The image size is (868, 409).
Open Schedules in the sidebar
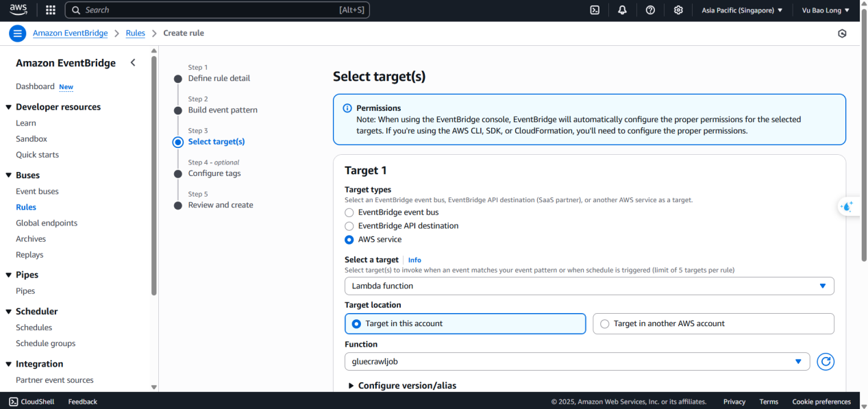(x=34, y=327)
